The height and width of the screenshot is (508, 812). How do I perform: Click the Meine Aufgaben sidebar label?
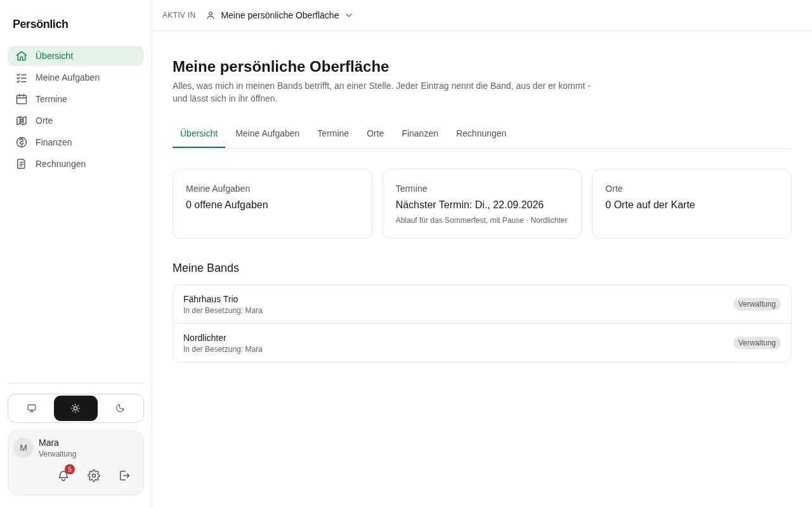pyautogui.click(x=67, y=77)
